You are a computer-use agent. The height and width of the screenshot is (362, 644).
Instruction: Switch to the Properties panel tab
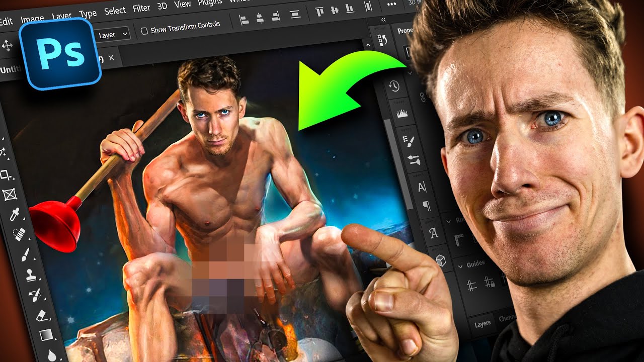point(404,31)
